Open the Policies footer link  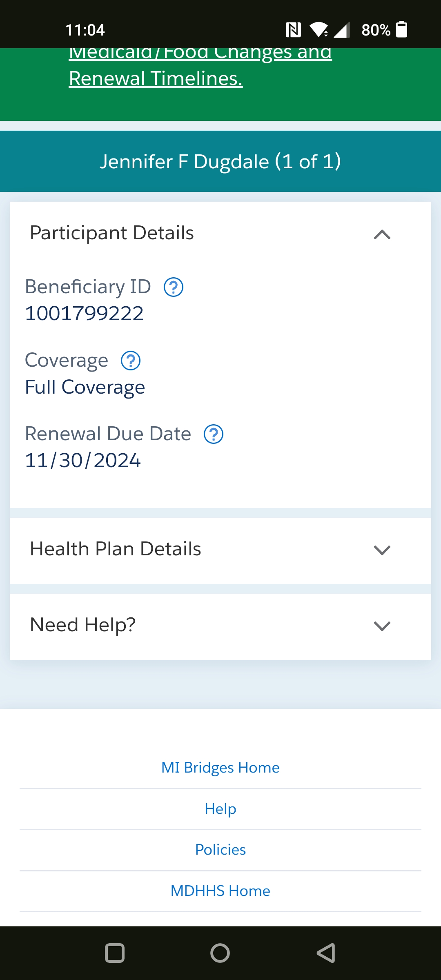click(220, 850)
